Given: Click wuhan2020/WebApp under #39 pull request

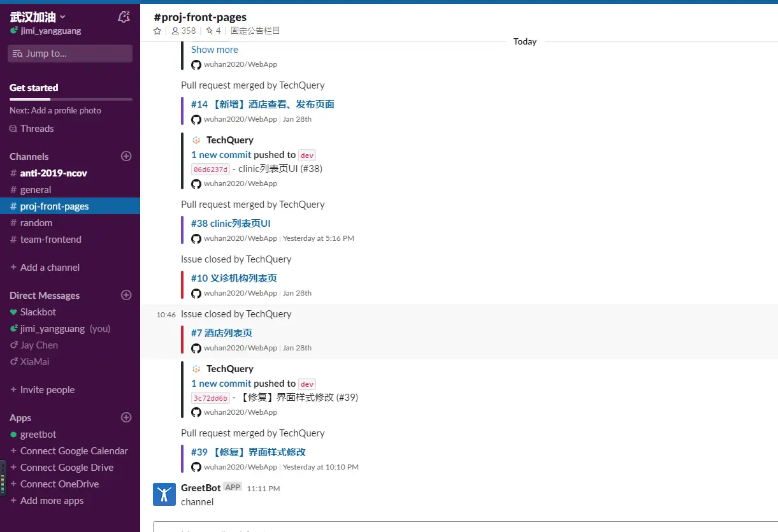Looking at the screenshot, I should coord(240,467).
